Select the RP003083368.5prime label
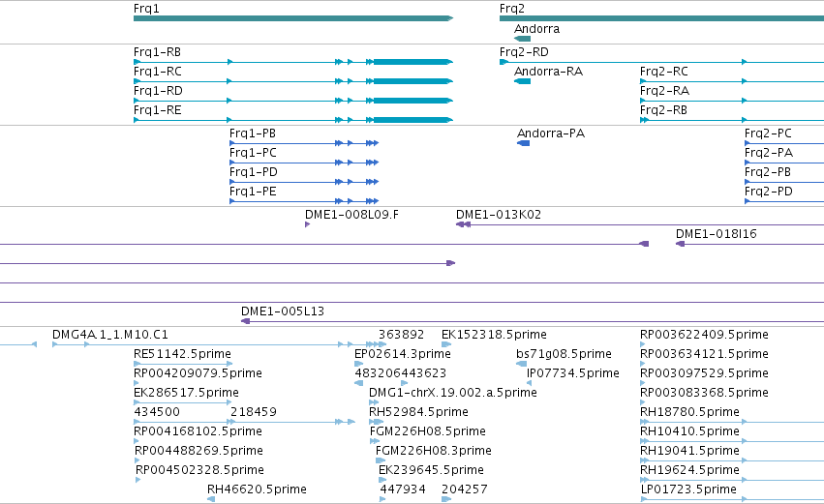Image resolution: width=824 pixels, height=504 pixels. (x=704, y=393)
